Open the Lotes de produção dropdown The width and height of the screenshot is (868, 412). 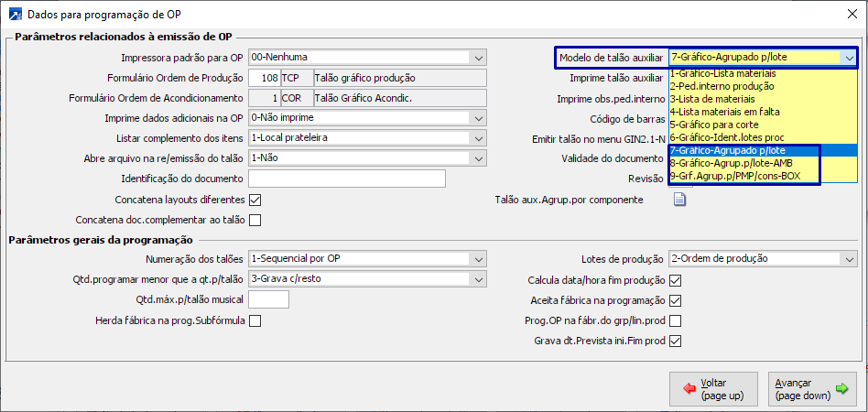click(849, 258)
